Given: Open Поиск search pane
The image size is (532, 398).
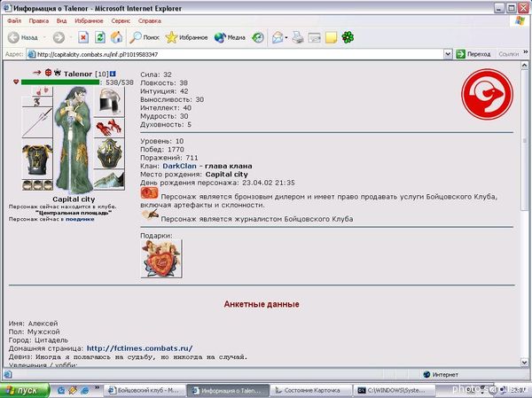Looking at the screenshot, I should [145, 37].
